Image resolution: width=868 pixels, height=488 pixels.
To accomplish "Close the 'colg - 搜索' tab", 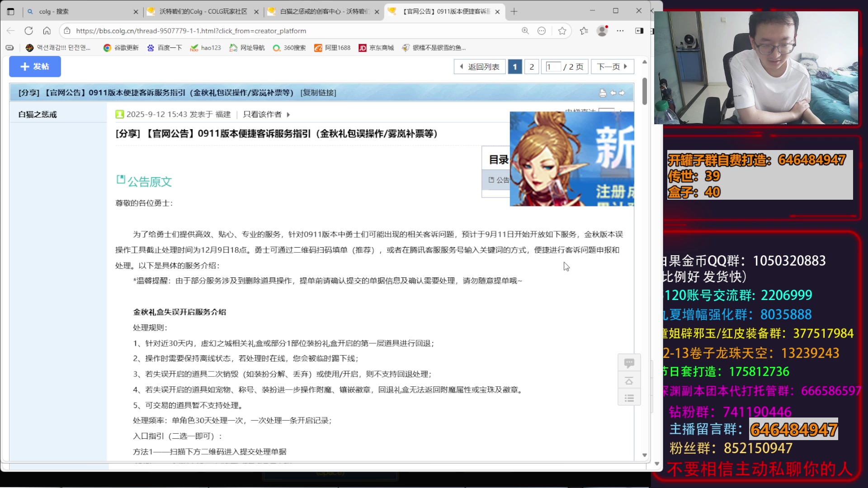I will click(x=136, y=12).
